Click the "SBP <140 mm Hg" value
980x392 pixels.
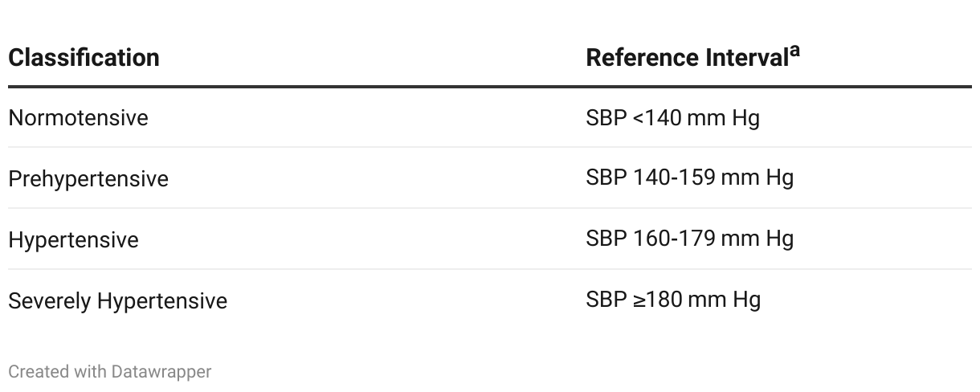672,118
